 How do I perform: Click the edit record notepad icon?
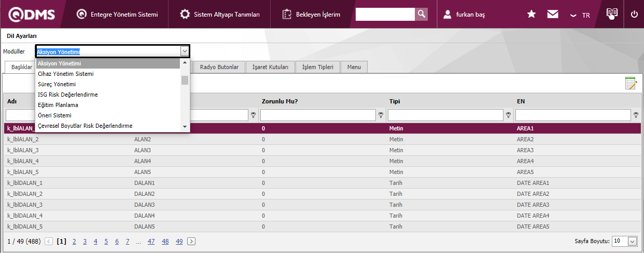[631, 84]
